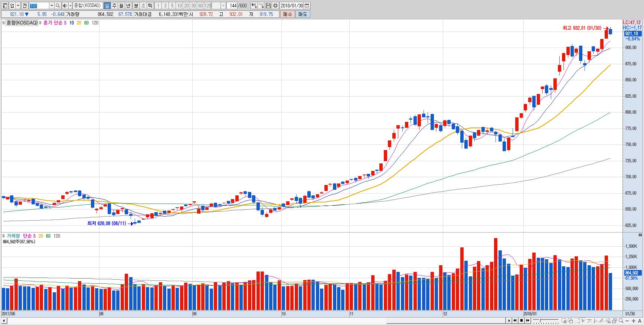Image resolution: width=644 pixels, height=325 pixels.
Task: Open the calendar date picker icon
Action: pyautogui.click(x=307, y=6)
